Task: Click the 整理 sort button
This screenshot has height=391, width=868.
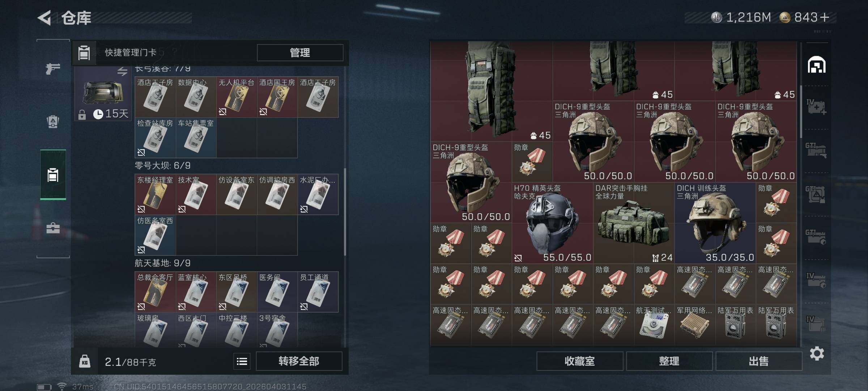Action: coord(669,361)
